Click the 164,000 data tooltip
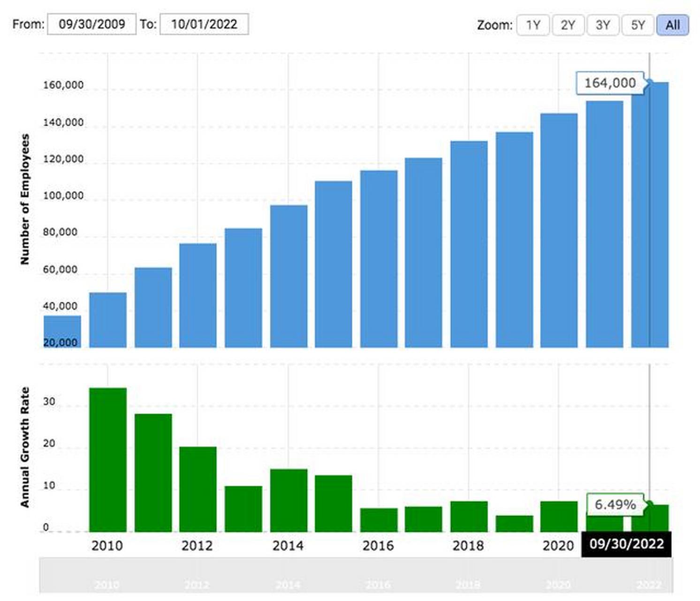This screenshot has width=700, height=601. click(x=609, y=83)
